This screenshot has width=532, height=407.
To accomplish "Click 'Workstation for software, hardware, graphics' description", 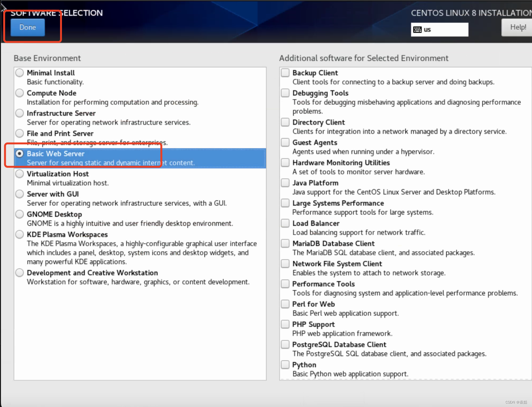I will 138,282.
